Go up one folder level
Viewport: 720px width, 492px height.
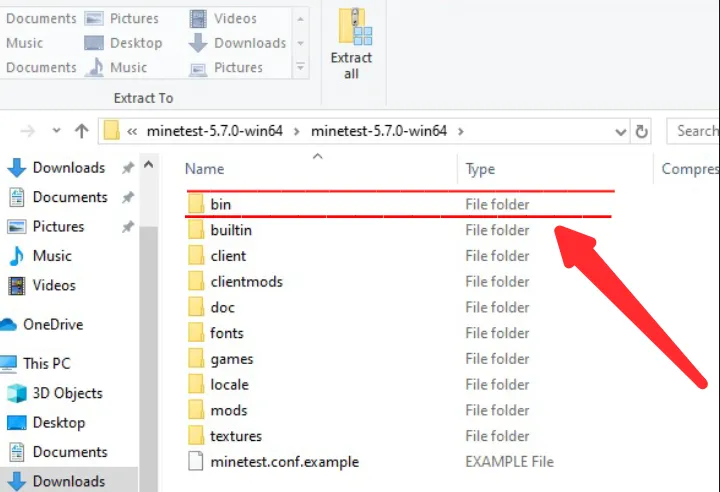(x=82, y=131)
